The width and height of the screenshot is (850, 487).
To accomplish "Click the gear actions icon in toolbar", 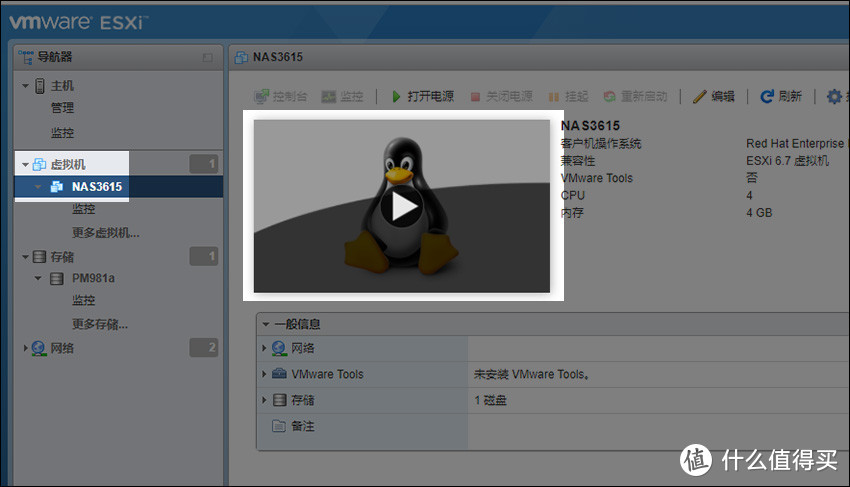I will click(x=834, y=97).
